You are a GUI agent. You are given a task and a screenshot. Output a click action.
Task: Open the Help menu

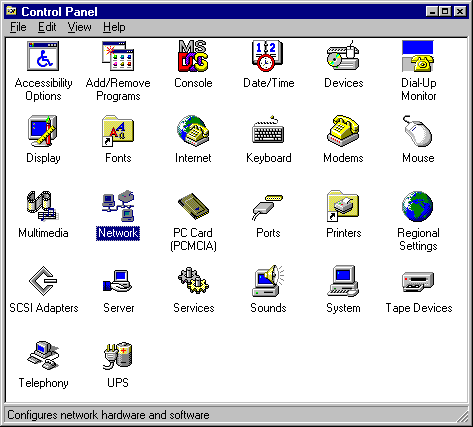[x=114, y=27]
